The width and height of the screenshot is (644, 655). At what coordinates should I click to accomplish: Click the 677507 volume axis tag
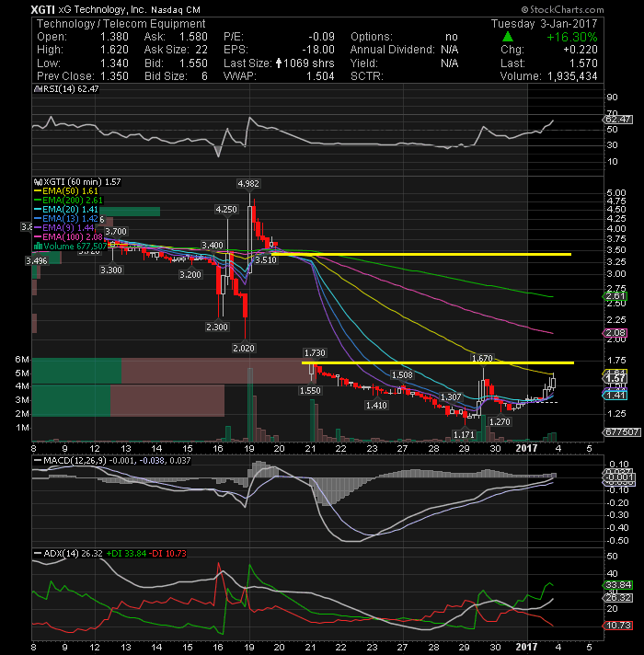(x=621, y=432)
